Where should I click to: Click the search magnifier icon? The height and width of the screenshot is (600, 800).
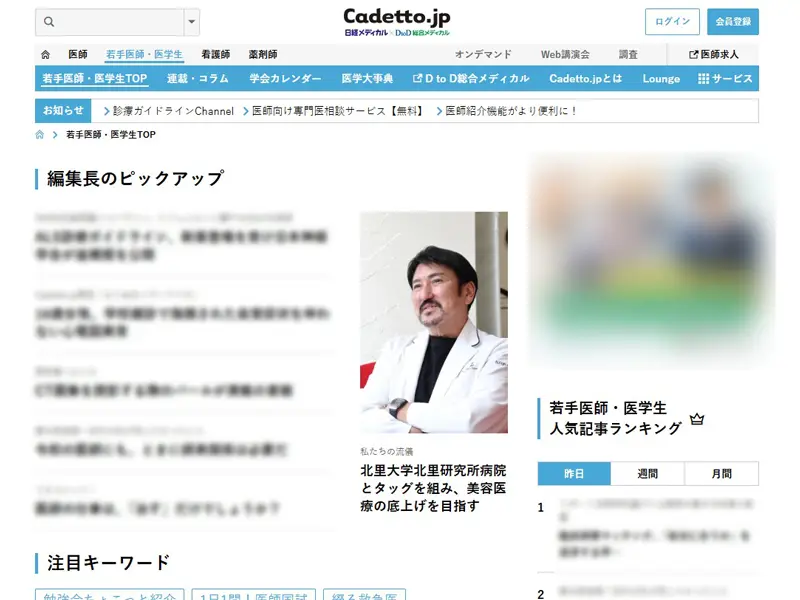(x=49, y=22)
